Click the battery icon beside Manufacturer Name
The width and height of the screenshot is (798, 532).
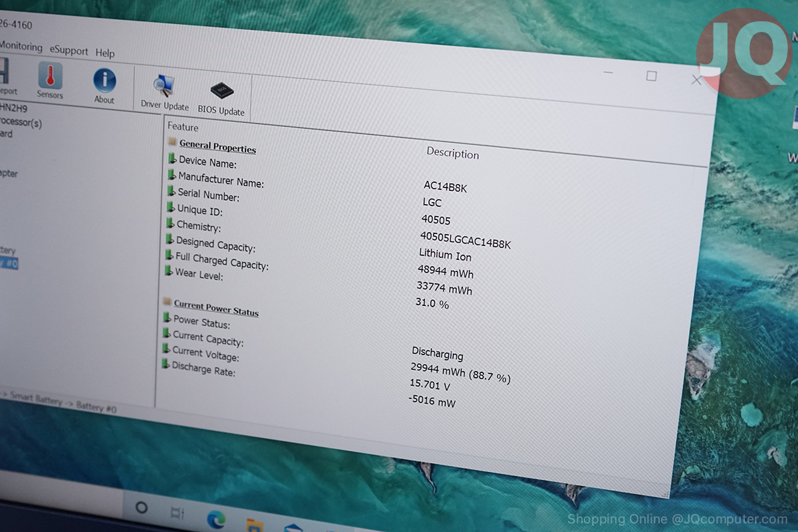tap(172, 175)
